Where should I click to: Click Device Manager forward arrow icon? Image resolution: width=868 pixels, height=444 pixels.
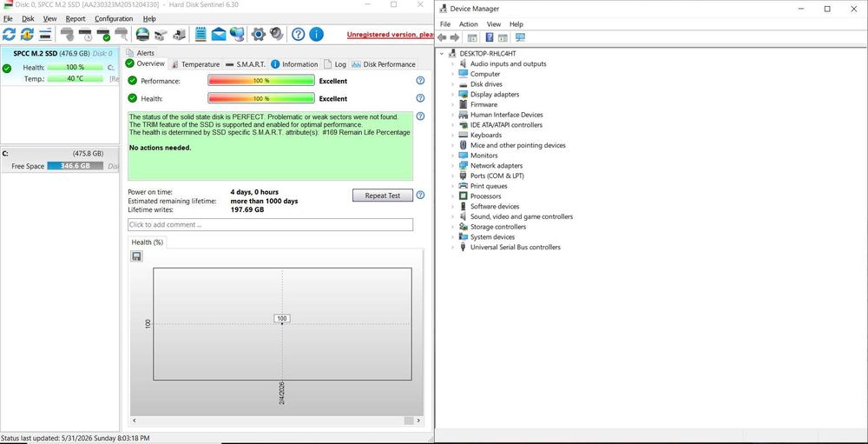point(455,37)
